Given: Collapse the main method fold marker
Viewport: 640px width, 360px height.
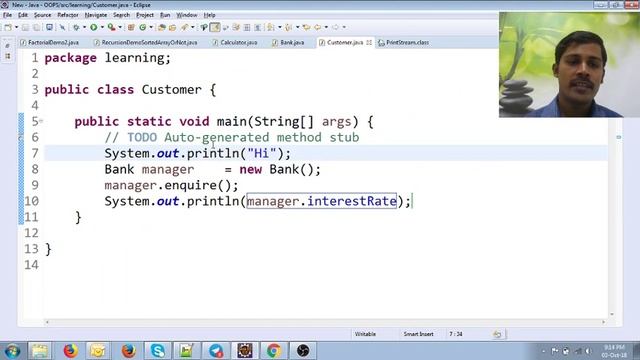Looking at the screenshot, I should [x=41, y=121].
